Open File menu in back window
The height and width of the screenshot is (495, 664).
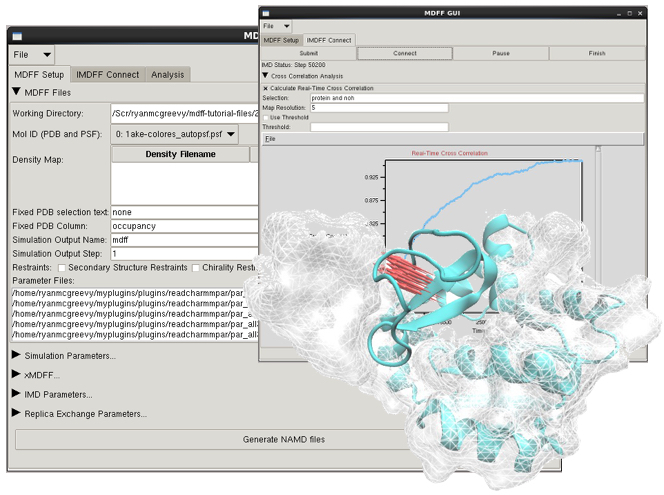click(x=33, y=55)
